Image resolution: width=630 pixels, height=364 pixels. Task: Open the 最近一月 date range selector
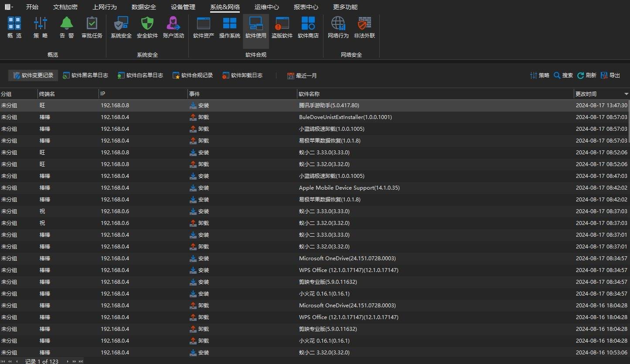302,75
